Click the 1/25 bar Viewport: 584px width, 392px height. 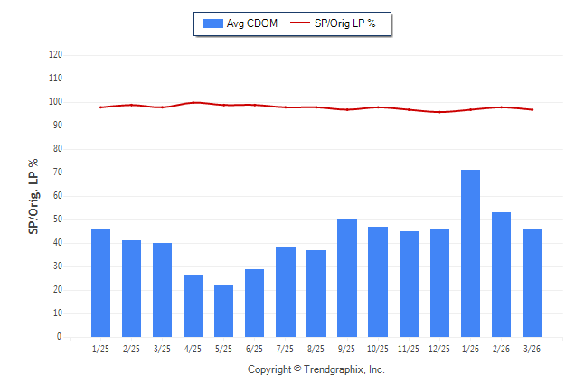pos(100,283)
